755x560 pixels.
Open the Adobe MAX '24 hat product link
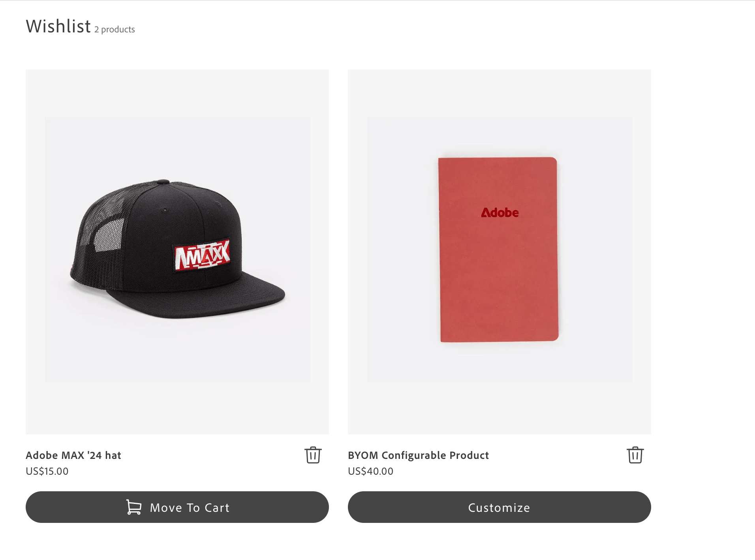(73, 455)
